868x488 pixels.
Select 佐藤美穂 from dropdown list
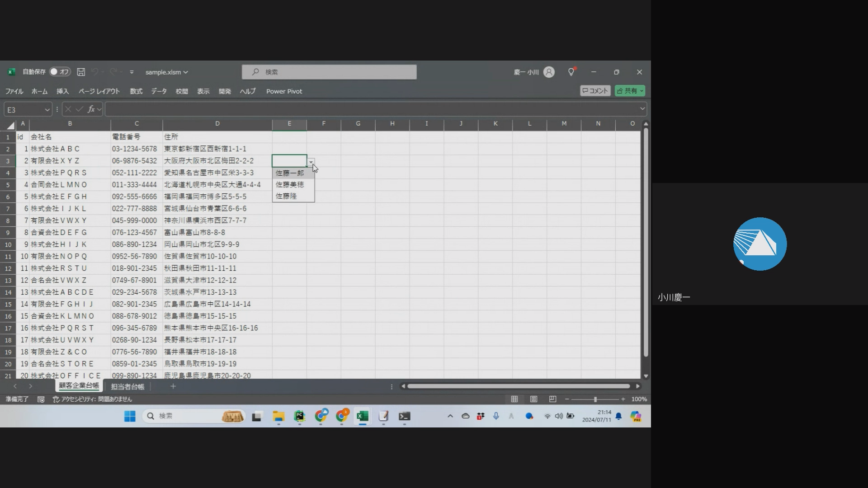pos(290,184)
